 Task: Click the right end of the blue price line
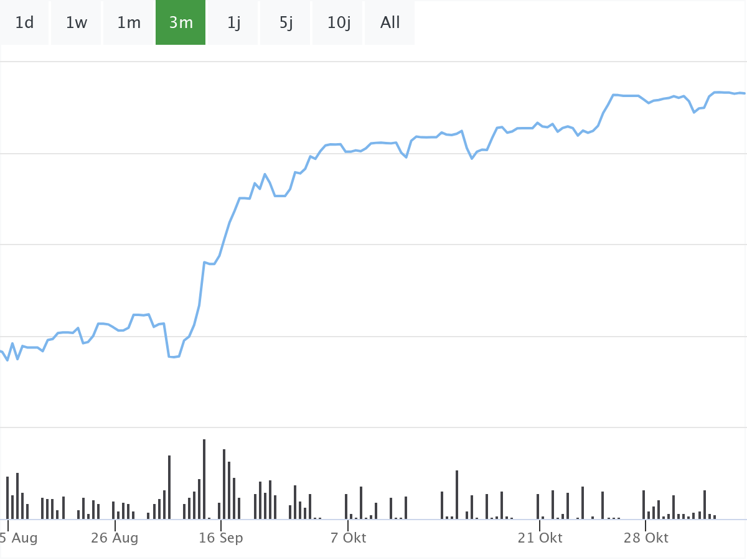tap(744, 93)
